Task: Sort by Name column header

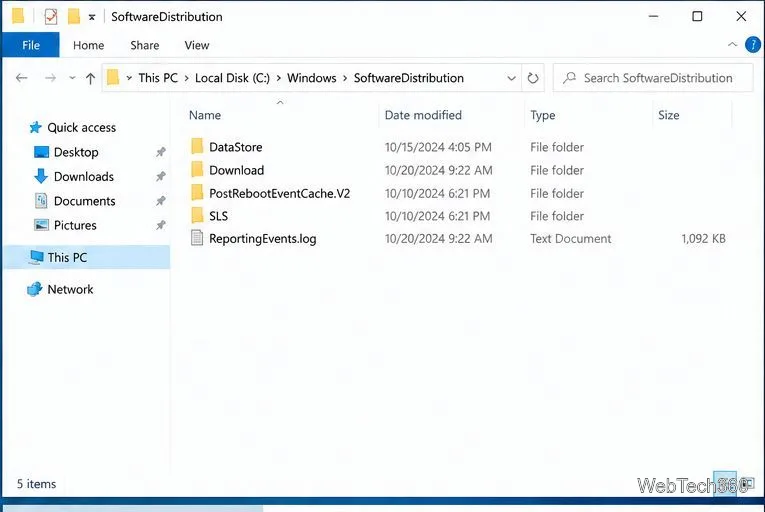Action: tap(205, 115)
